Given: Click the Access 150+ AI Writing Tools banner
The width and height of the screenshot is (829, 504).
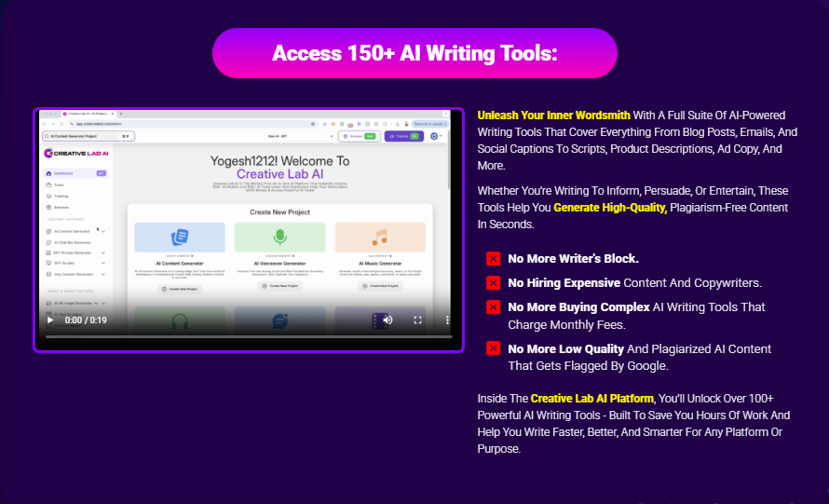Looking at the screenshot, I should click(x=414, y=53).
